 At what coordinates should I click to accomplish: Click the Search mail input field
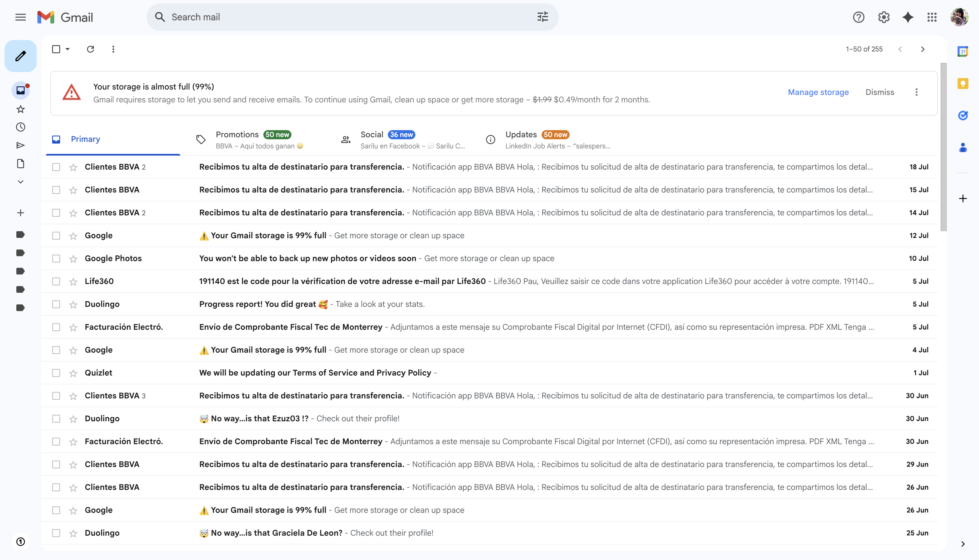346,17
